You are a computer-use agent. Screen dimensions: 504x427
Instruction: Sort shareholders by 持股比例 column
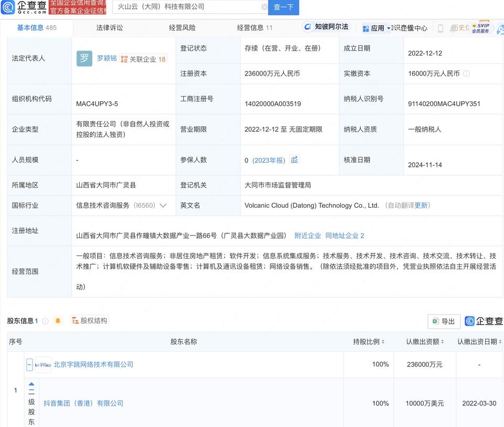369,342
